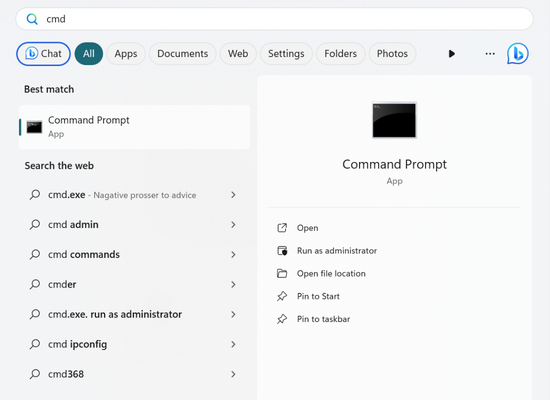Image resolution: width=550 pixels, height=400 pixels.
Task: Expand the cmd ipconfig suggestion chevron
Action: 233,344
